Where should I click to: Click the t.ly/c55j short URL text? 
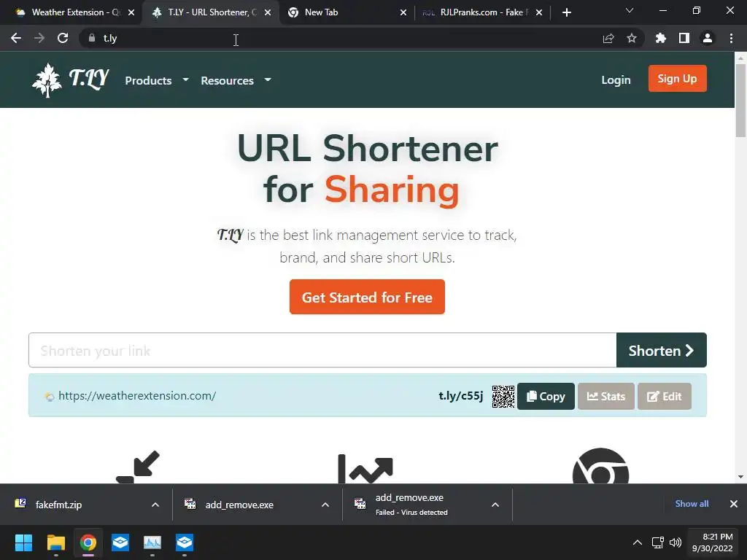click(x=461, y=396)
